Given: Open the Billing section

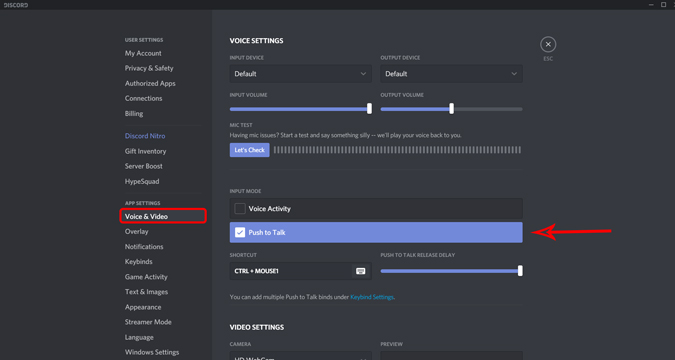Looking at the screenshot, I should tap(134, 114).
